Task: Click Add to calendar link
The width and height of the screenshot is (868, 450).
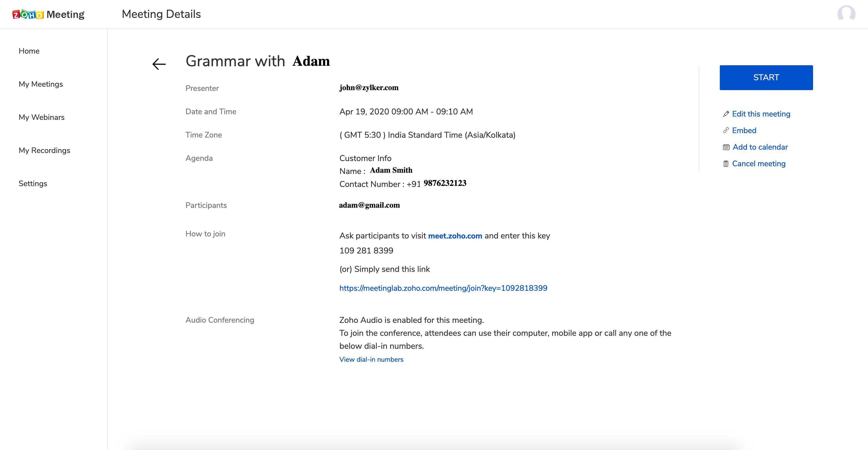Action: 760,147
